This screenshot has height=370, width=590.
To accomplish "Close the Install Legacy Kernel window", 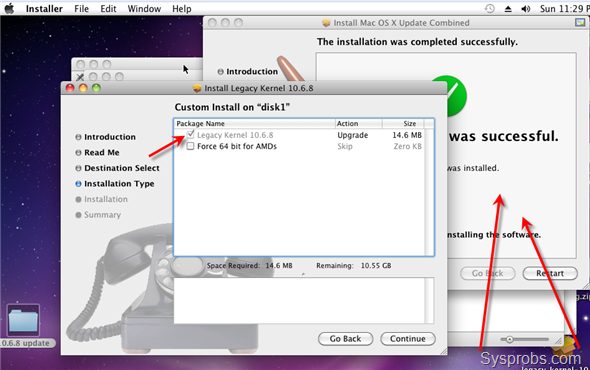I will pyautogui.click(x=70, y=88).
